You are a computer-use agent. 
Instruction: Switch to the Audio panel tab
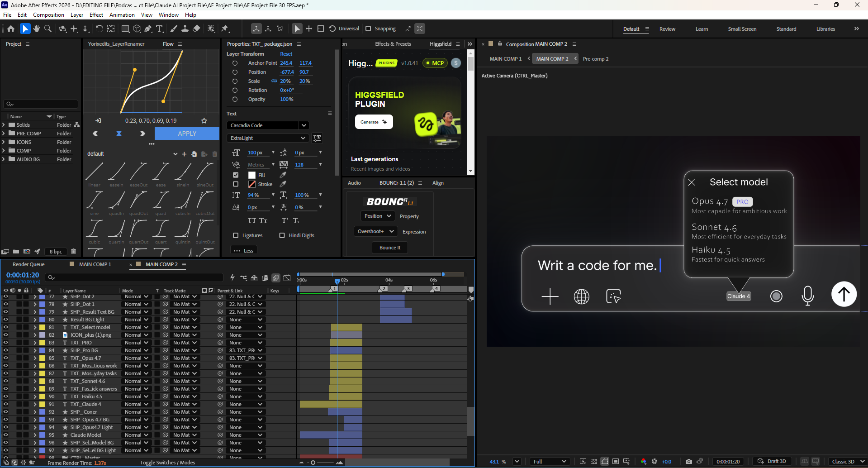click(x=354, y=183)
